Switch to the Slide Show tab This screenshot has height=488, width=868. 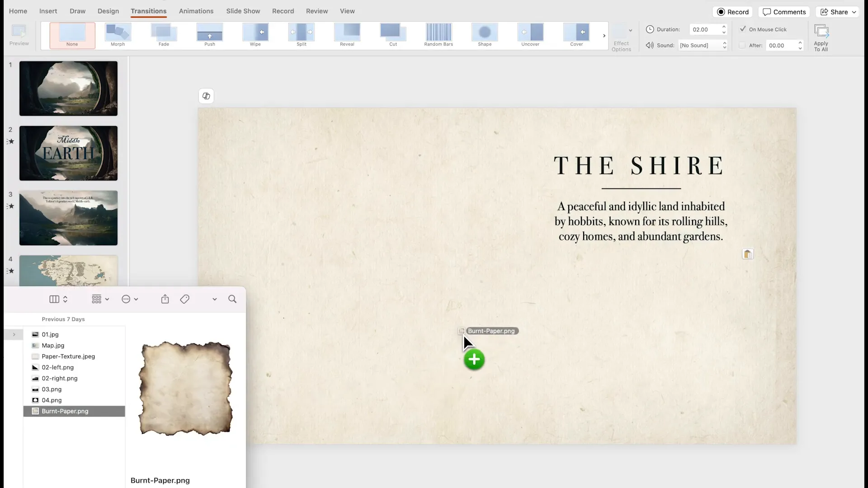[x=243, y=11]
